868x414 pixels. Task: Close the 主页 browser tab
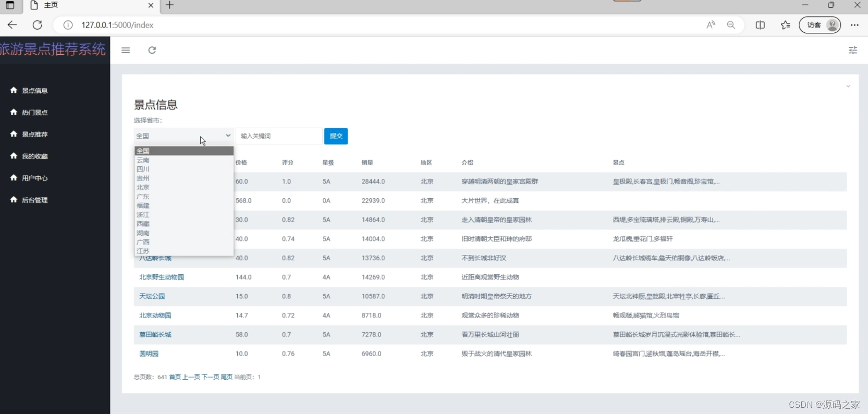click(x=151, y=5)
